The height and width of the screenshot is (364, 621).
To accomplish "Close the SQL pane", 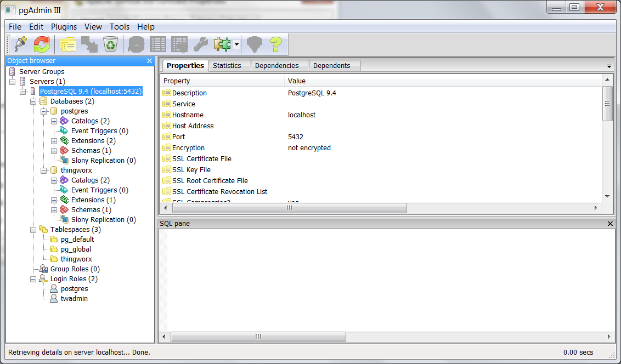I will 611,224.
